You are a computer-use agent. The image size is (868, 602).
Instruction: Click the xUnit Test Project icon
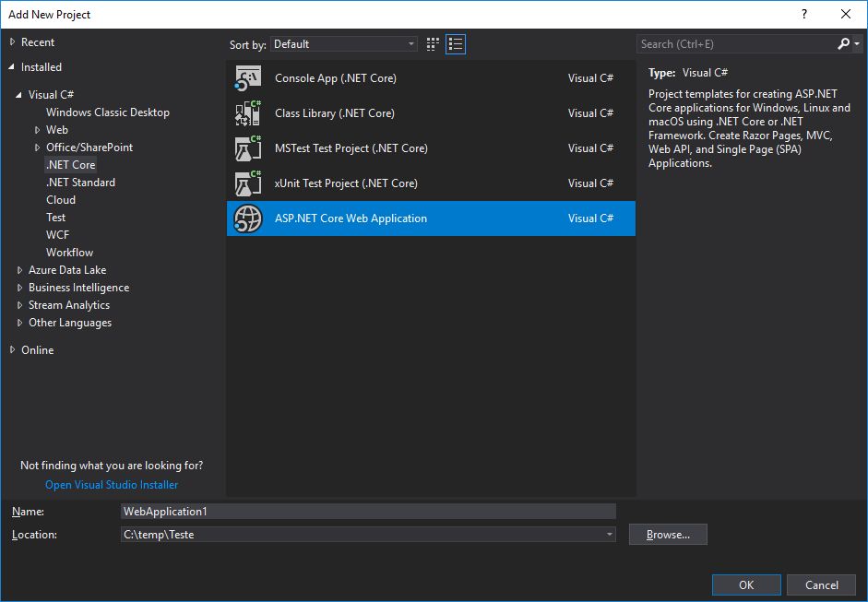click(x=247, y=183)
